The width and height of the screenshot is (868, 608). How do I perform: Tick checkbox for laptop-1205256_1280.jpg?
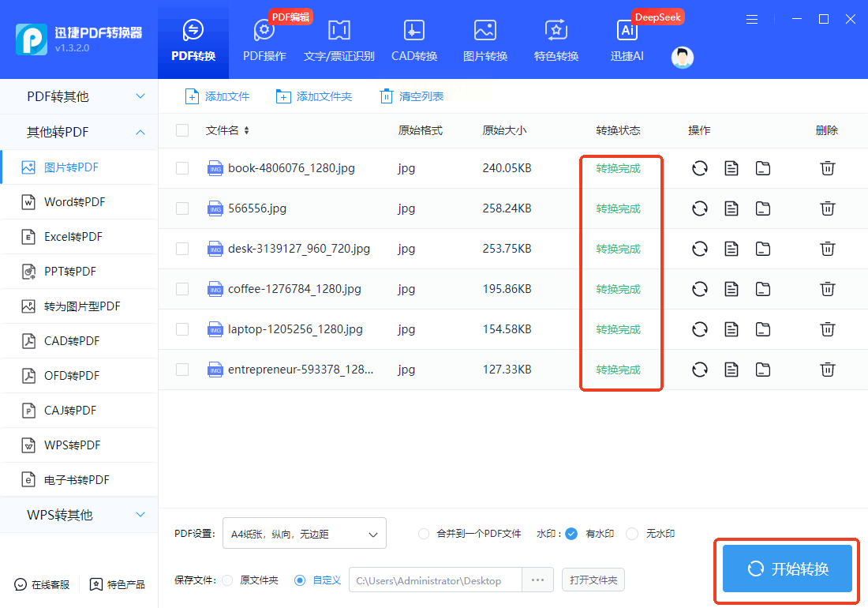pyautogui.click(x=182, y=329)
